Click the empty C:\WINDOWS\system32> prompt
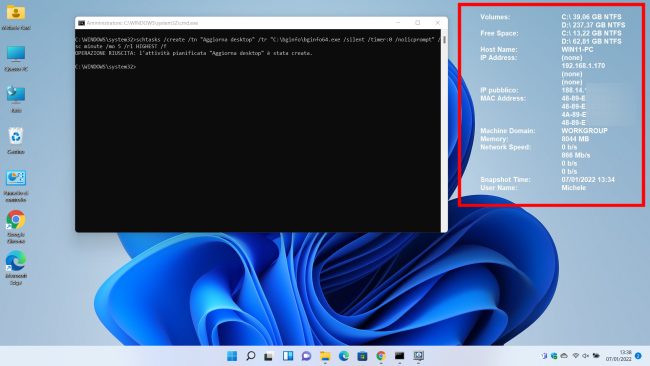The image size is (650, 366). pyautogui.click(x=106, y=66)
